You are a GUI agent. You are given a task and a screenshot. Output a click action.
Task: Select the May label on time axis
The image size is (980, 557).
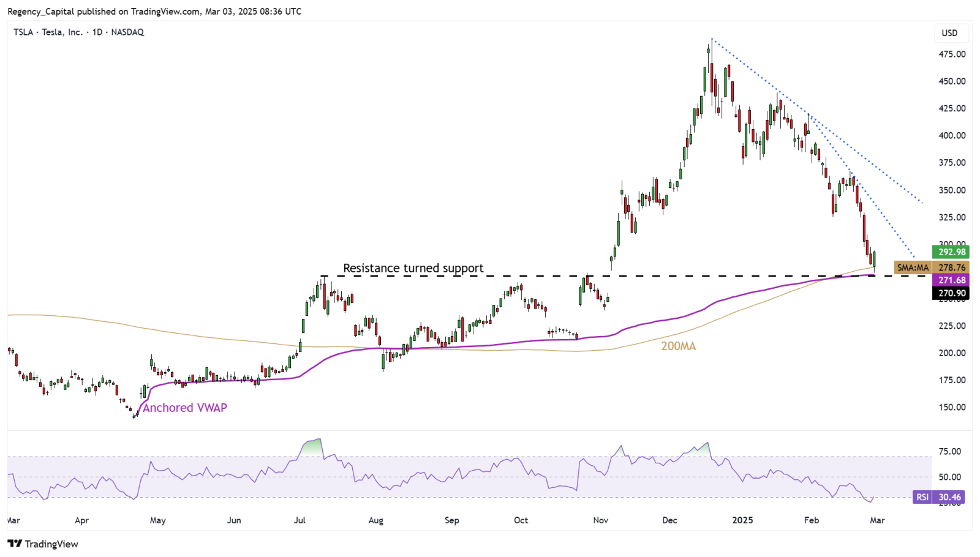[157, 520]
